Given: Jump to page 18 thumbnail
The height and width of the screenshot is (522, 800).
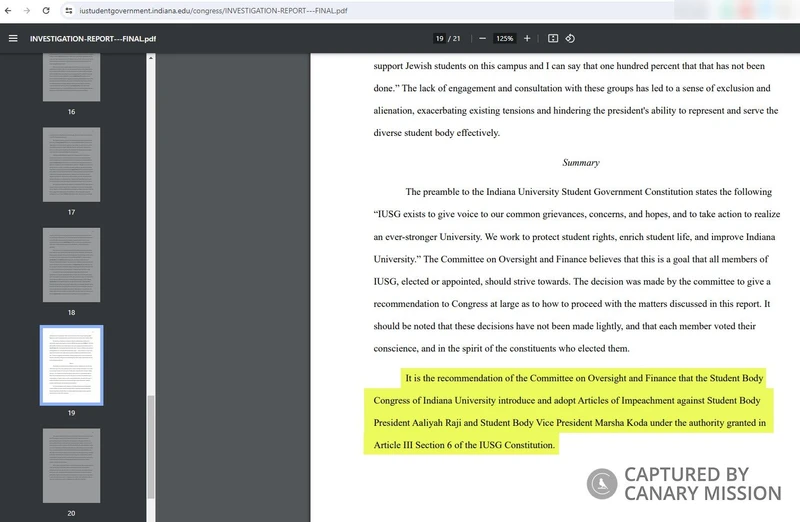Looking at the screenshot, I should (71, 265).
